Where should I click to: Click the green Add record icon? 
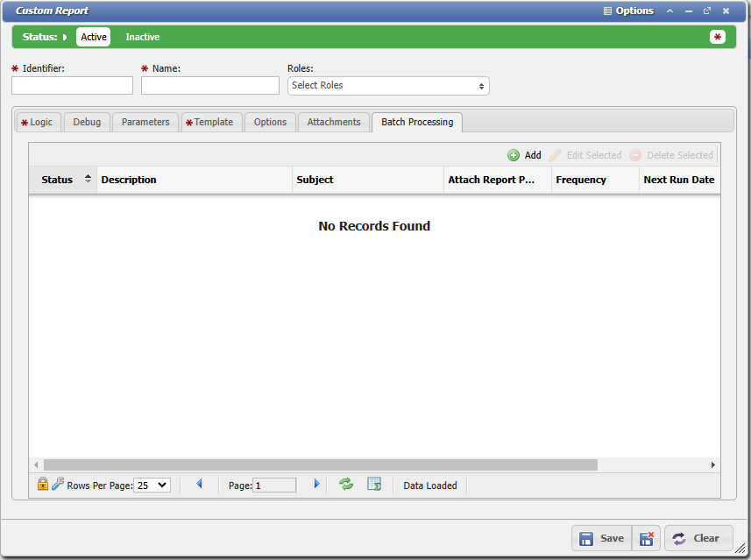pyautogui.click(x=514, y=155)
